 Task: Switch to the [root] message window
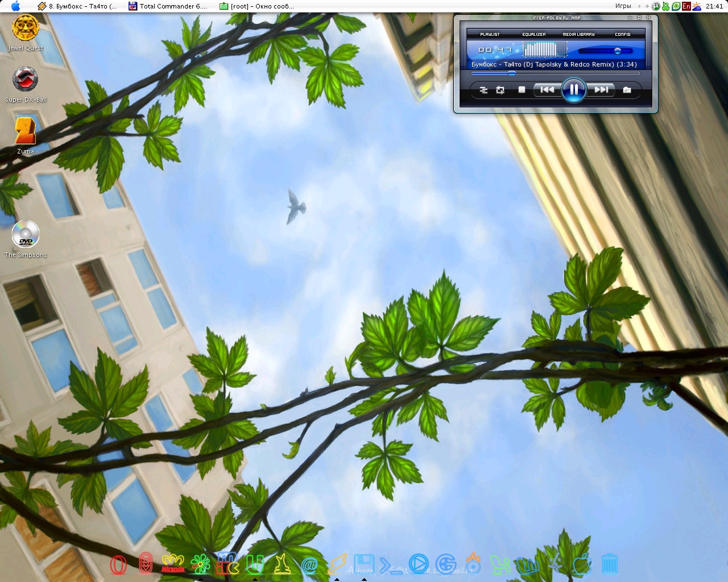coord(257,6)
